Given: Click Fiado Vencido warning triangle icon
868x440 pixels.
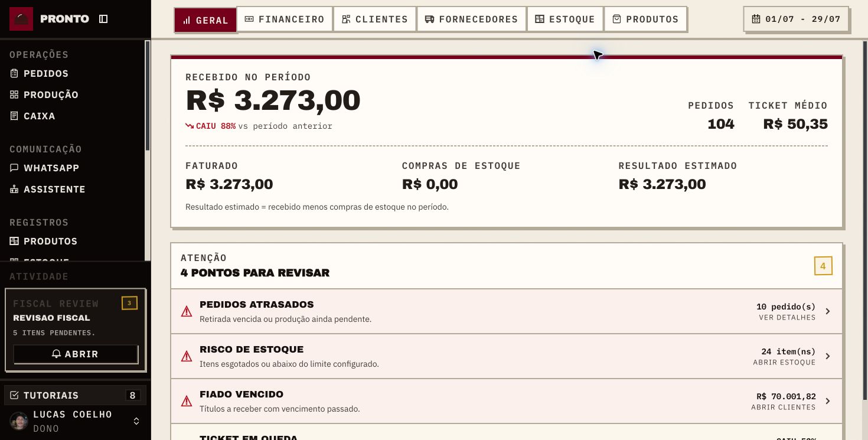Looking at the screenshot, I should (x=187, y=401).
